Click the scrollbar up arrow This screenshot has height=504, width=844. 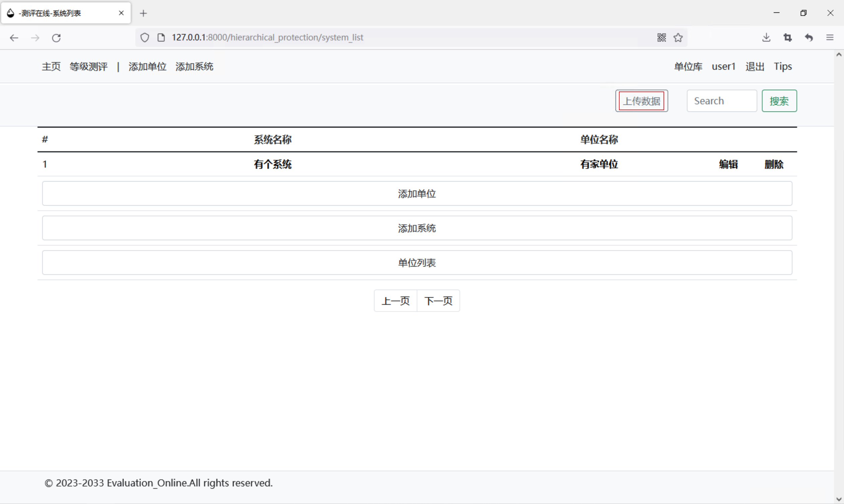[x=839, y=55]
